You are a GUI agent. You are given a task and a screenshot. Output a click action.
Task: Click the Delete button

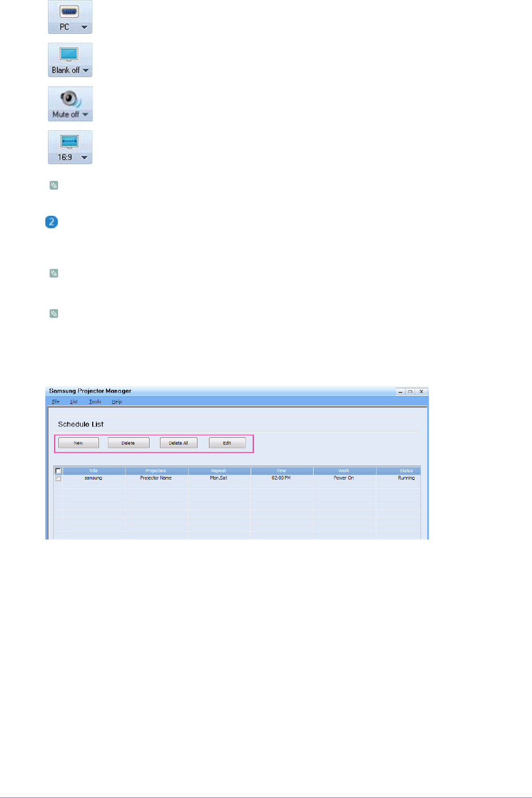128,443
